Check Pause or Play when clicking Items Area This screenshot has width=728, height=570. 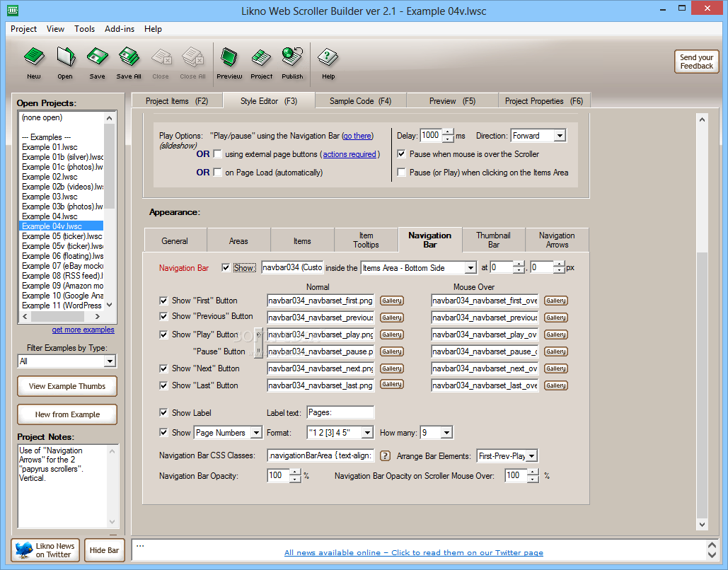402,173
